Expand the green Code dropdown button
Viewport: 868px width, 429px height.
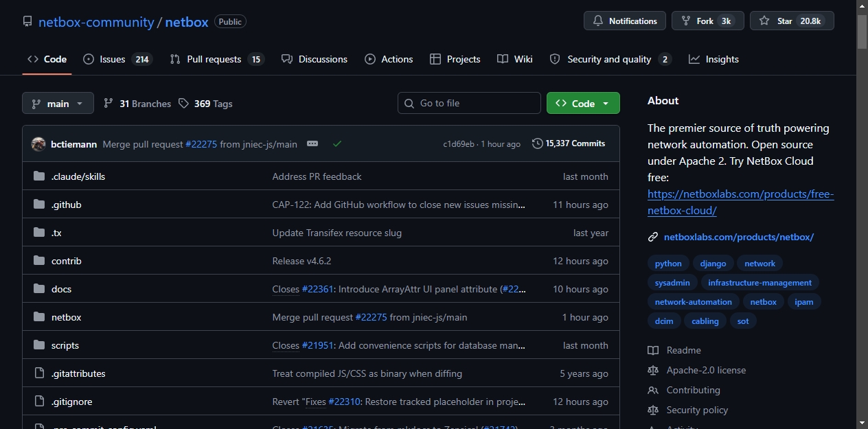(583, 103)
